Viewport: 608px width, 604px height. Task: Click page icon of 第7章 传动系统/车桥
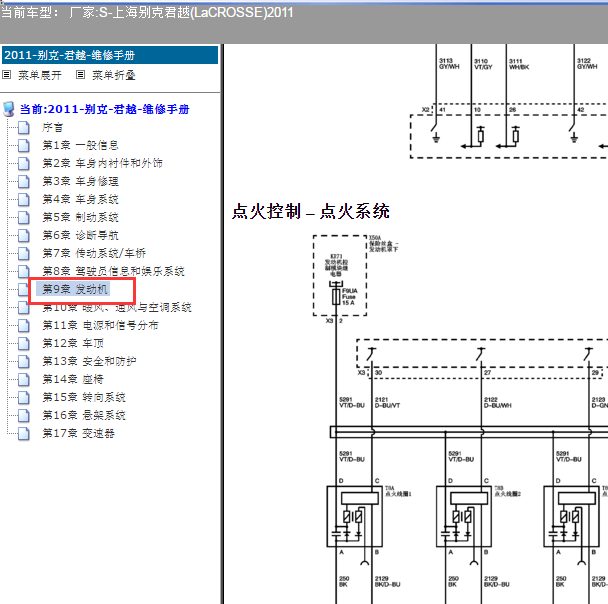click(24, 254)
